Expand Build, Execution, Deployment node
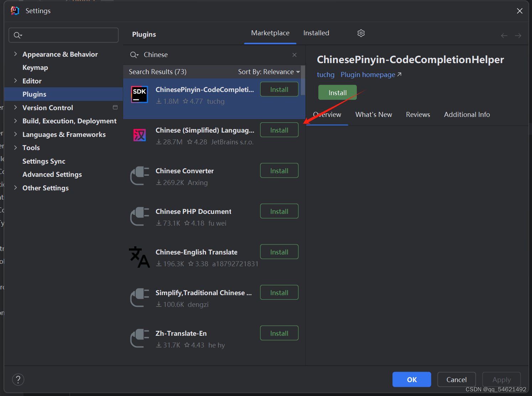 (x=15, y=121)
